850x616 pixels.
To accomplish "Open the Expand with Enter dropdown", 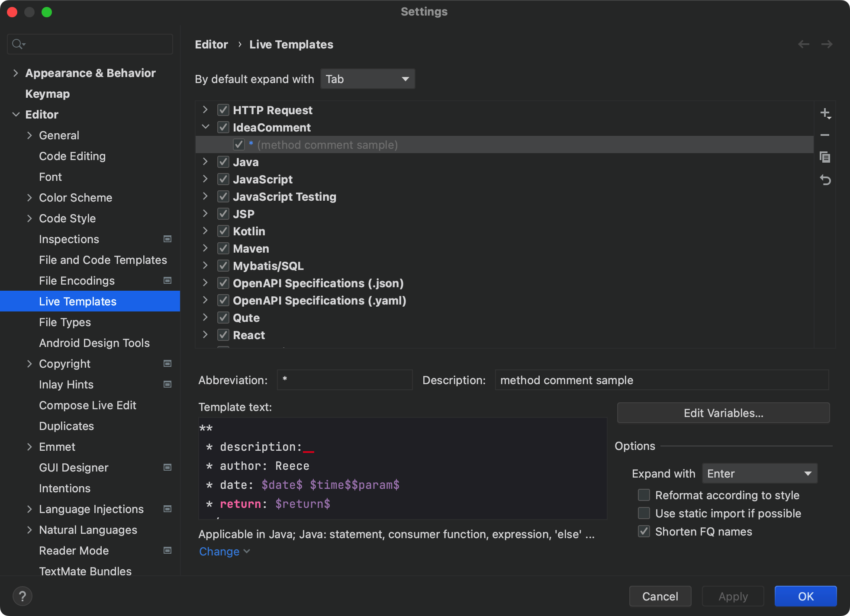I will coord(760,473).
